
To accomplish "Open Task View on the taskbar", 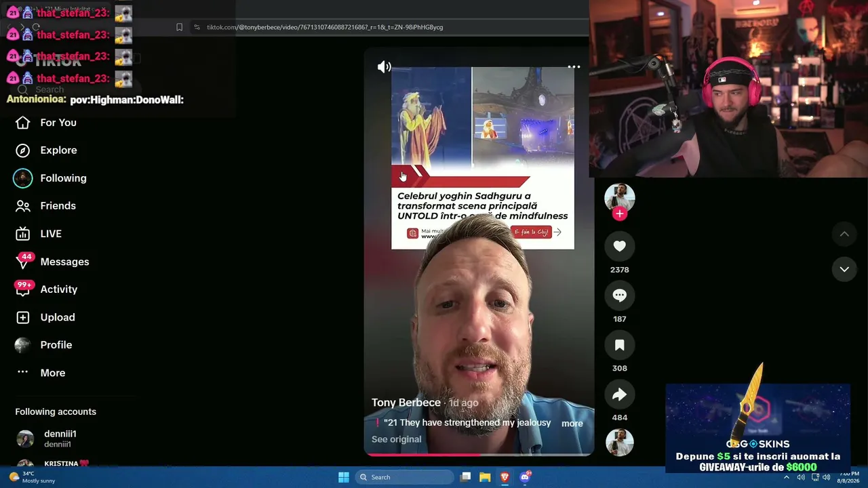I will [x=465, y=477].
